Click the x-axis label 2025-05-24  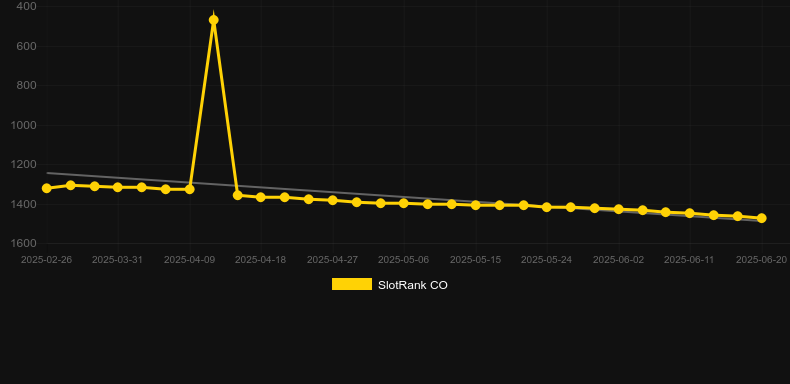tap(547, 260)
